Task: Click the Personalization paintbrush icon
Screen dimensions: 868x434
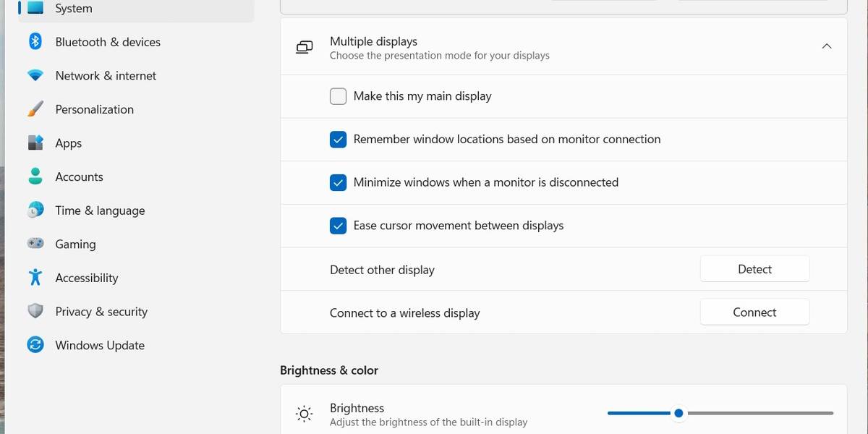Action: (x=35, y=109)
